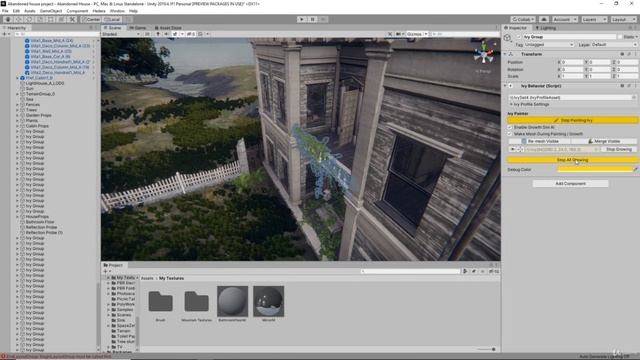Screen dimensions: 640x360
Task: Select the Hand tool in toolbar
Action: [x=8, y=19]
